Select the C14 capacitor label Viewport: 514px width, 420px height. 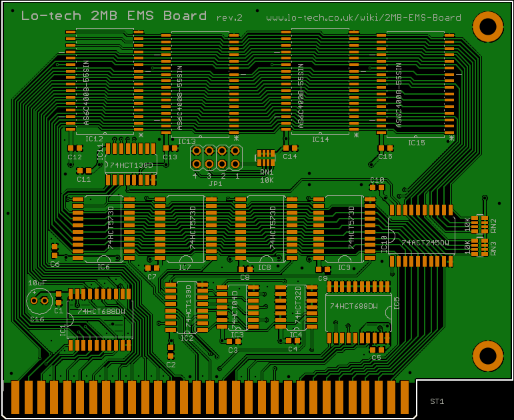290,157
